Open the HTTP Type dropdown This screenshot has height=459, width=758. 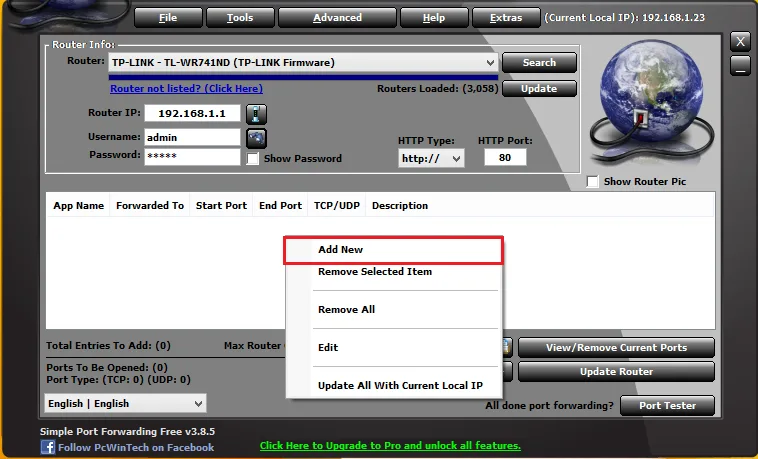(x=431, y=158)
